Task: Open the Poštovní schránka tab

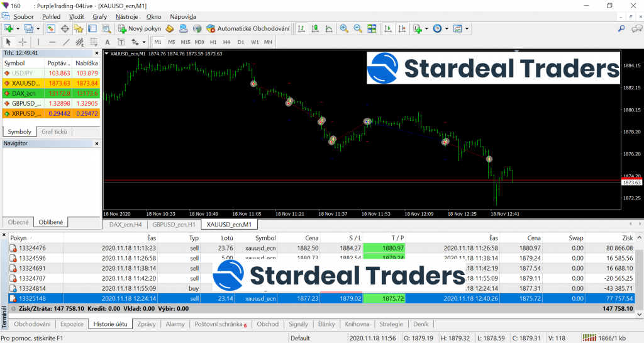Action: (x=221, y=324)
